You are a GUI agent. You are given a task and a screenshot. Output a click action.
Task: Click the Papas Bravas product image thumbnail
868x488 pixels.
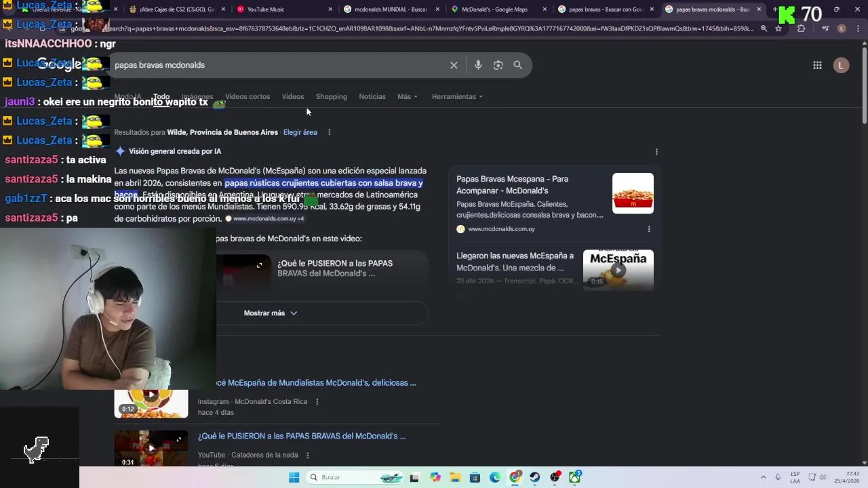tap(633, 194)
